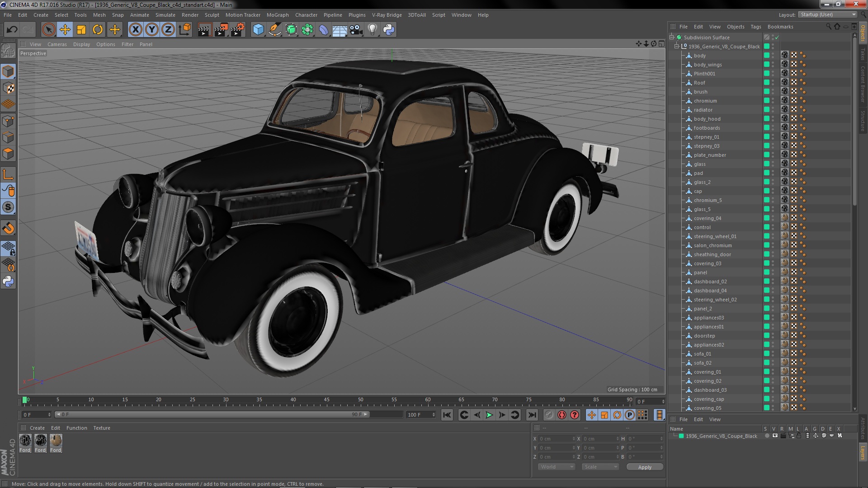Select the Live Selection tool
This screenshot has height=488, width=868.
click(x=48, y=30)
